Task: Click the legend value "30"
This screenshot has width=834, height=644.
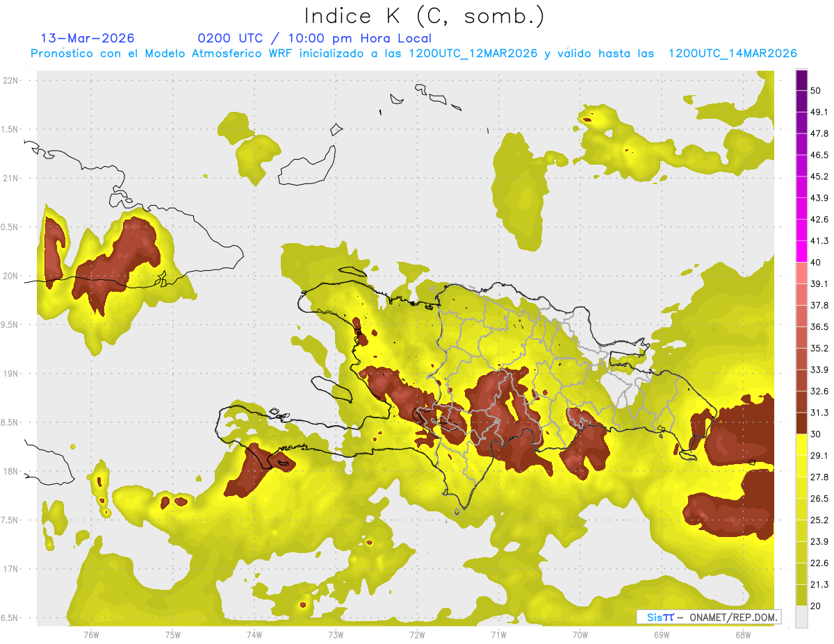Action: point(816,434)
